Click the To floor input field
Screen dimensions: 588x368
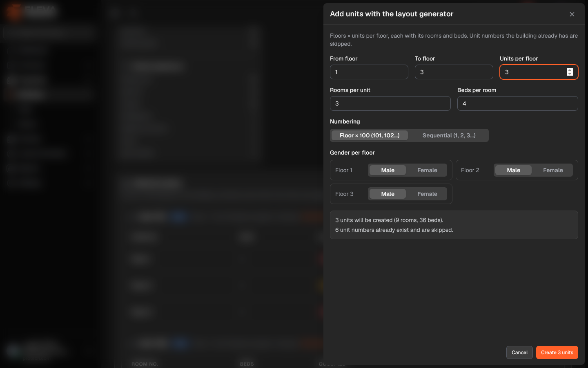point(454,72)
